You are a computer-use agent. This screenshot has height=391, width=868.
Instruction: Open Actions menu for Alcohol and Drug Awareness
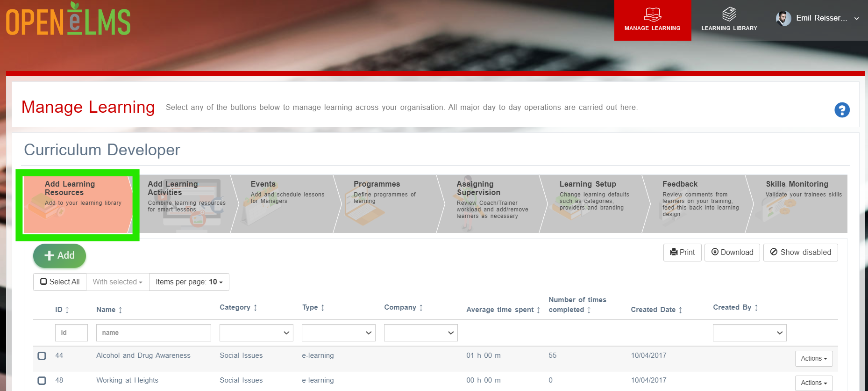point(814,359)
